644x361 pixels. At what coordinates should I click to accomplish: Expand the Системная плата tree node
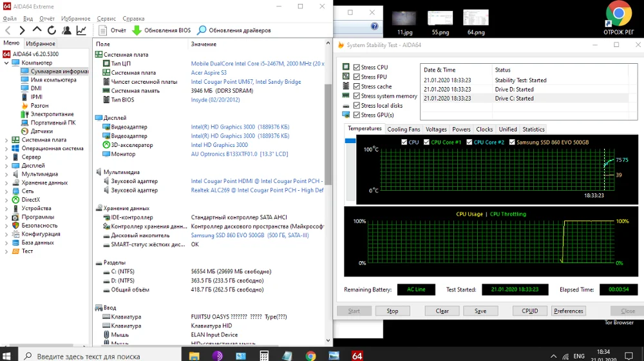[6, 140]
